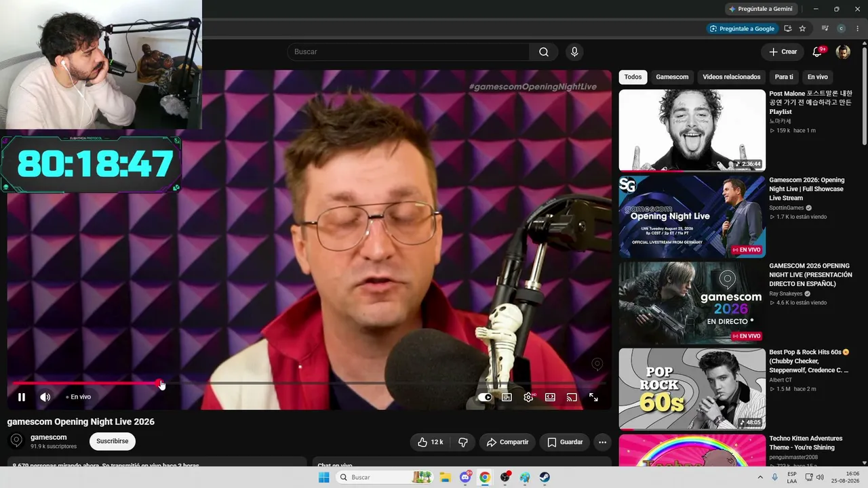Viewport: 868px width, 488px height.
Task: Click the Windows taskbar Buscar box
Action: (385, 477)
